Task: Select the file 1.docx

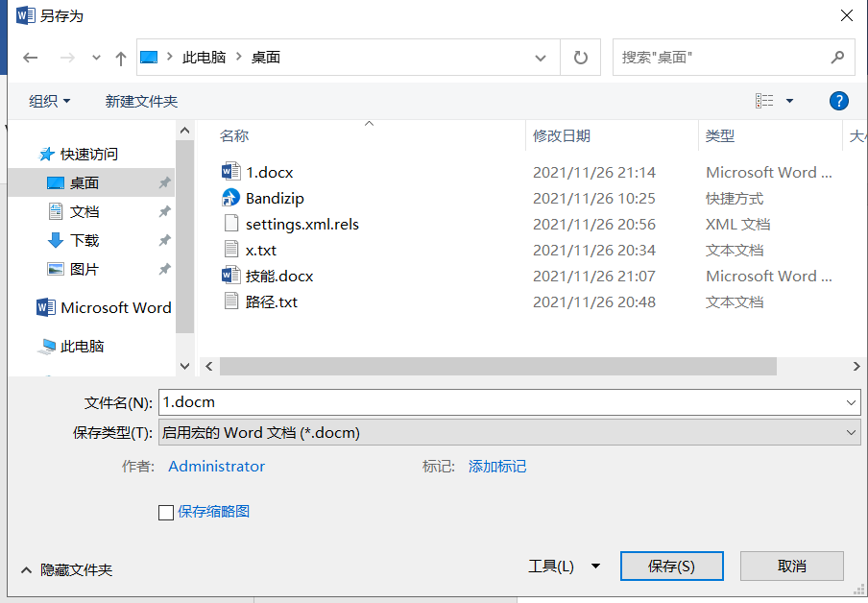Action: 270,172
